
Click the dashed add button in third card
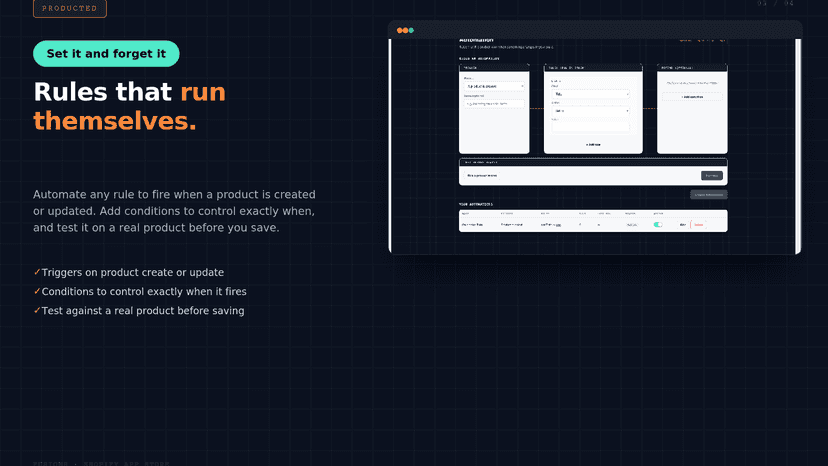click(x=692, y=97)
